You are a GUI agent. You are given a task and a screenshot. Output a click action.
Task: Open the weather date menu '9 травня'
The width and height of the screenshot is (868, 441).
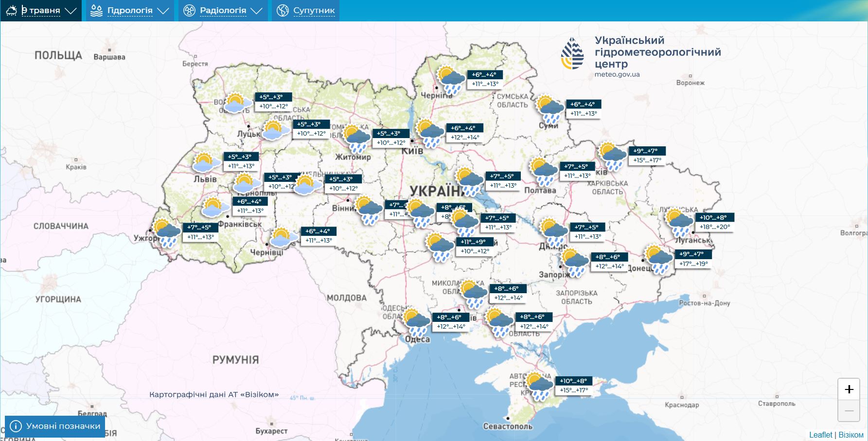coord(41,10)
